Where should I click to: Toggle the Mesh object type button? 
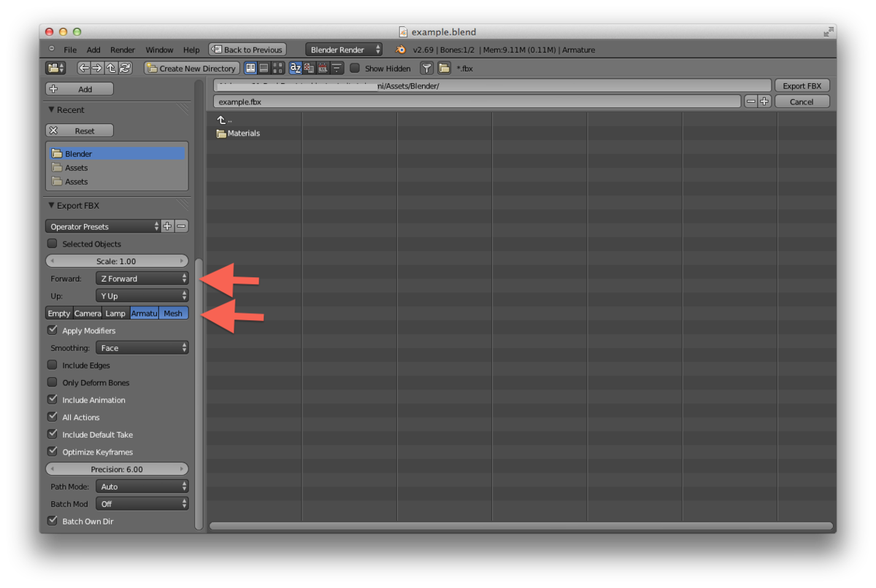[x=174, y=313]
